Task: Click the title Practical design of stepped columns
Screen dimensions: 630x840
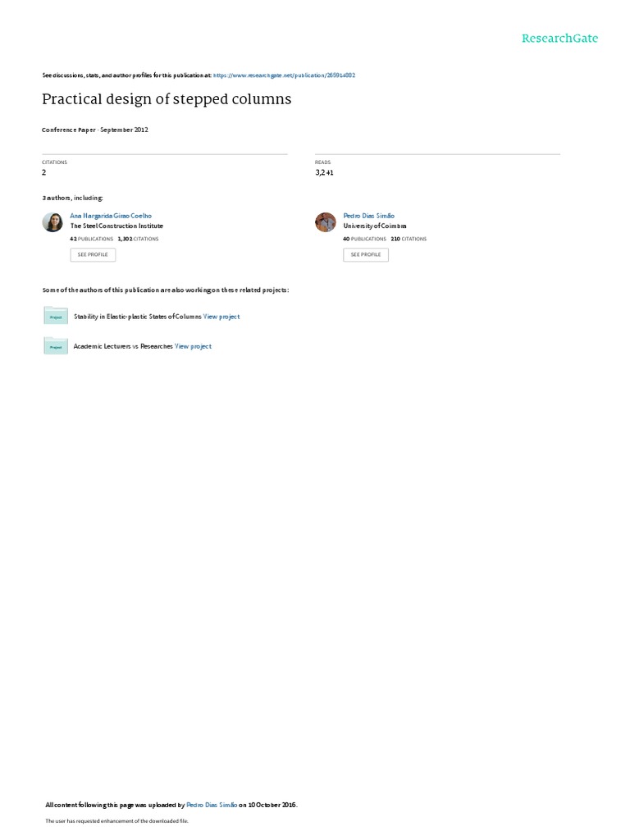Action: coord(167,99)
